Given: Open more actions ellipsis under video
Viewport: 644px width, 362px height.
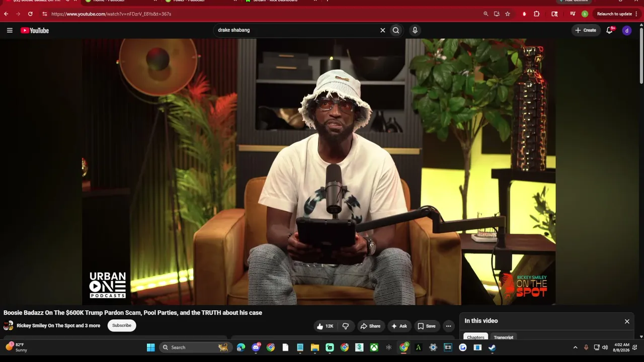Looking at the screenshot, I should pyautogui.click(x=448, y=326).
